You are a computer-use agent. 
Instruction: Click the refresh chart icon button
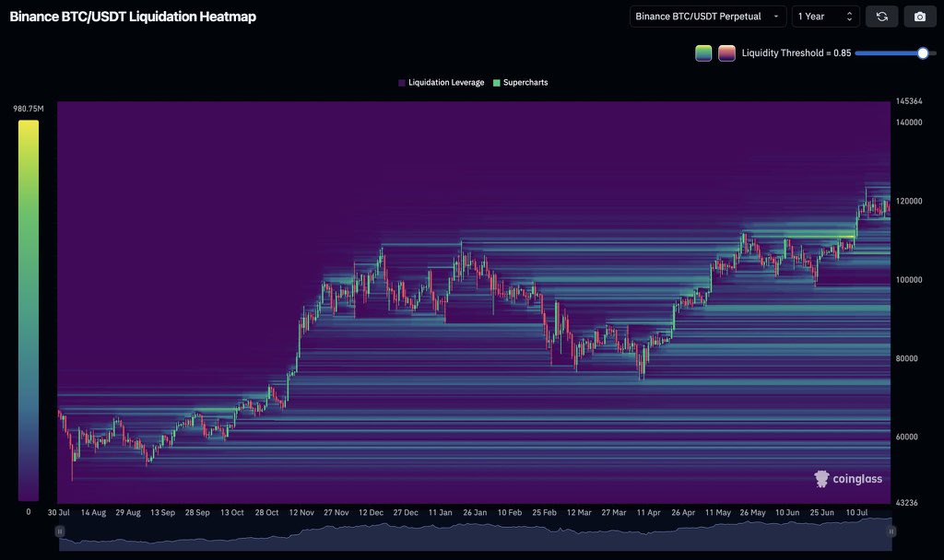pyautogui.click(x=881, y=17)
